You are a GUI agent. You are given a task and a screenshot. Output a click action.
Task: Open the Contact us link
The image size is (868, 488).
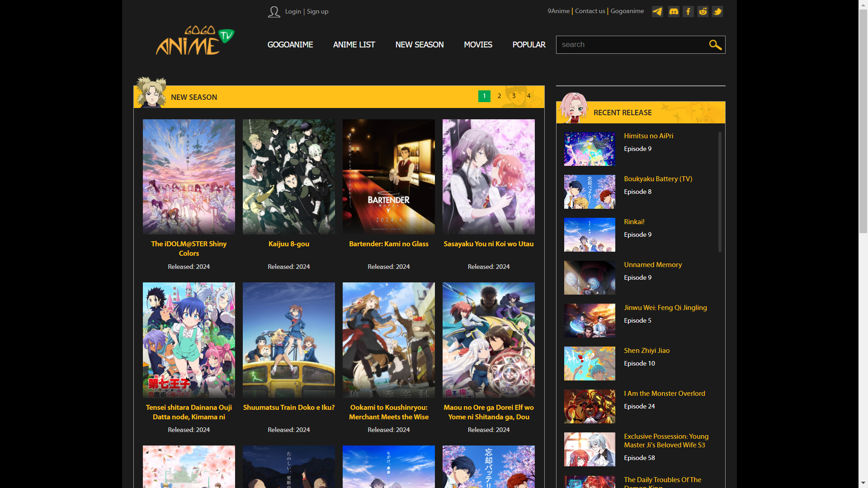tap(590, 11)
